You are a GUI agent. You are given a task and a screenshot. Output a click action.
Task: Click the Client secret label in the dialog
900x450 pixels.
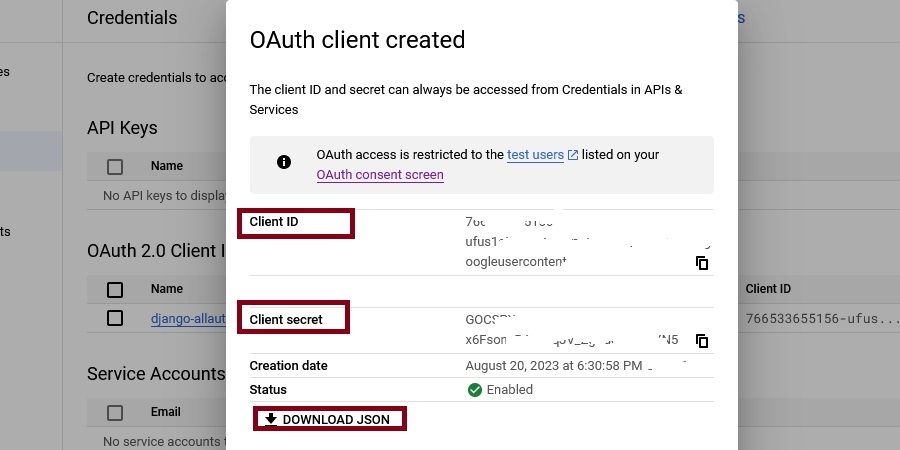[286, 320]
